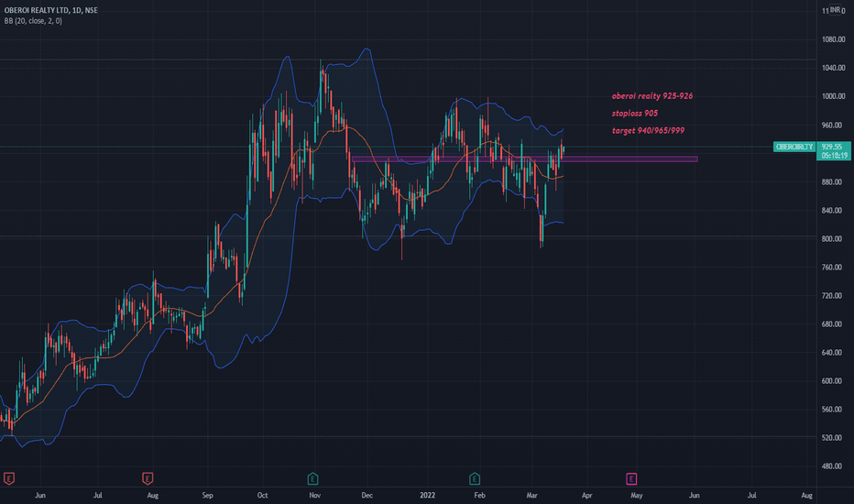Click the pink upcoming earnings marker near May
Viewport: 854px width, 504px height.
click(631, 479)
